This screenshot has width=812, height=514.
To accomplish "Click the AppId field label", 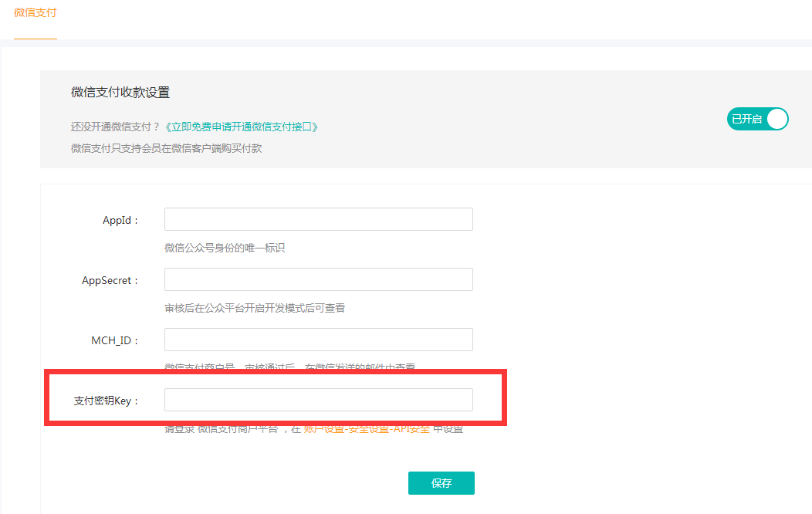I will [120, 220].
